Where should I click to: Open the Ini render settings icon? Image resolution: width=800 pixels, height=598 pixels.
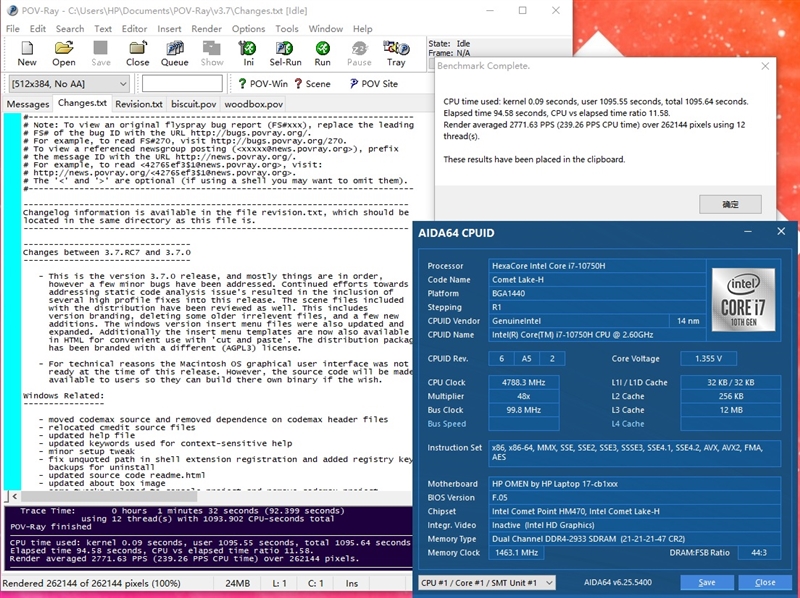click(x=248, y=53)
